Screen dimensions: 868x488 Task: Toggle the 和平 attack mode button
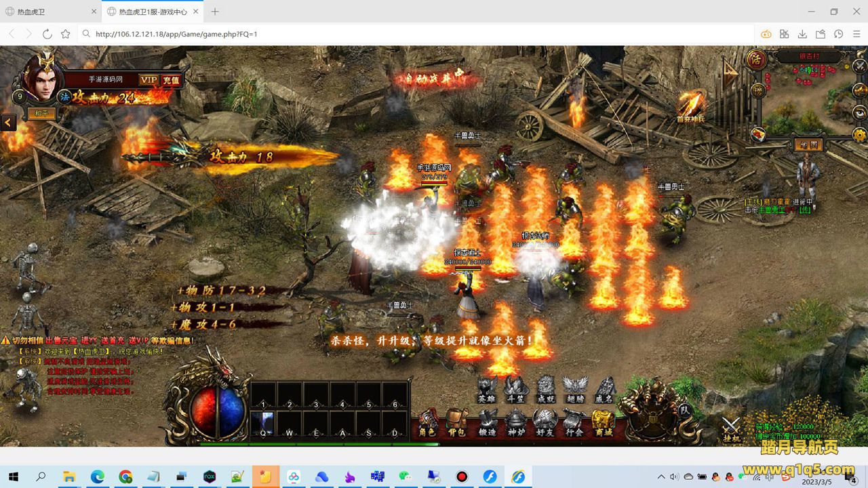41,114
